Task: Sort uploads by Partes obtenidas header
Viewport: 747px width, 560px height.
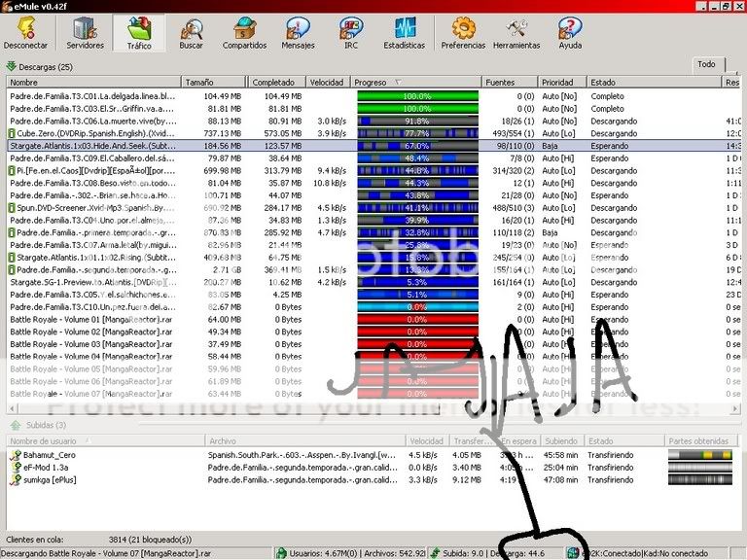Action: (702, 441)
